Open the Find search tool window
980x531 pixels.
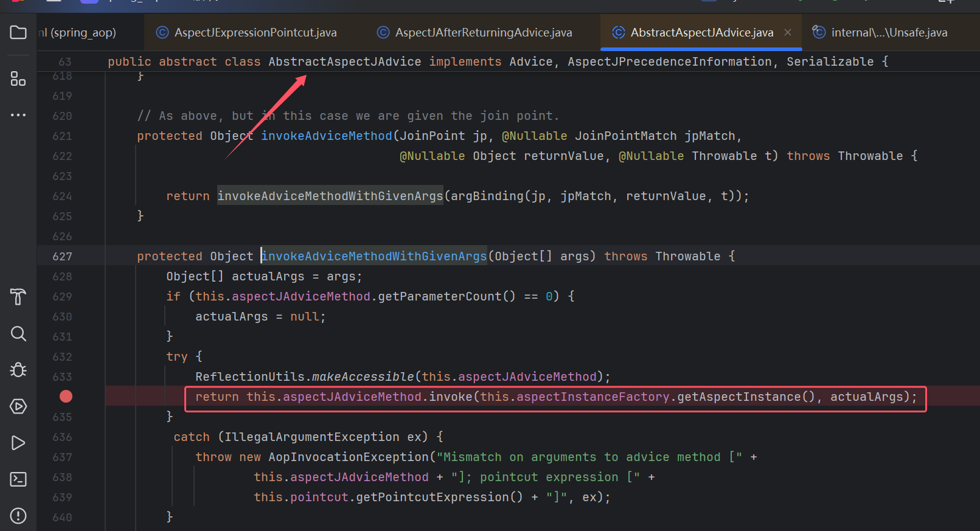pos(18,333)
